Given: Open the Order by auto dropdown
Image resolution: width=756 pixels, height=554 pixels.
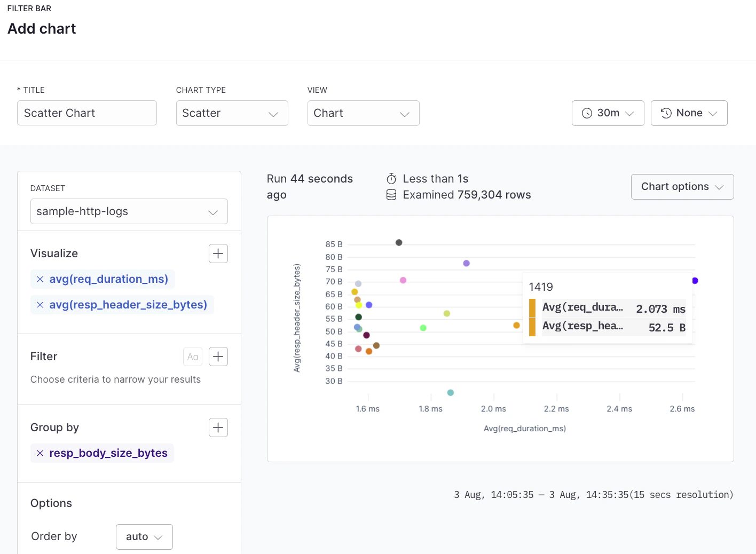Looking at the screenshot, I should (x=144, y=536).
